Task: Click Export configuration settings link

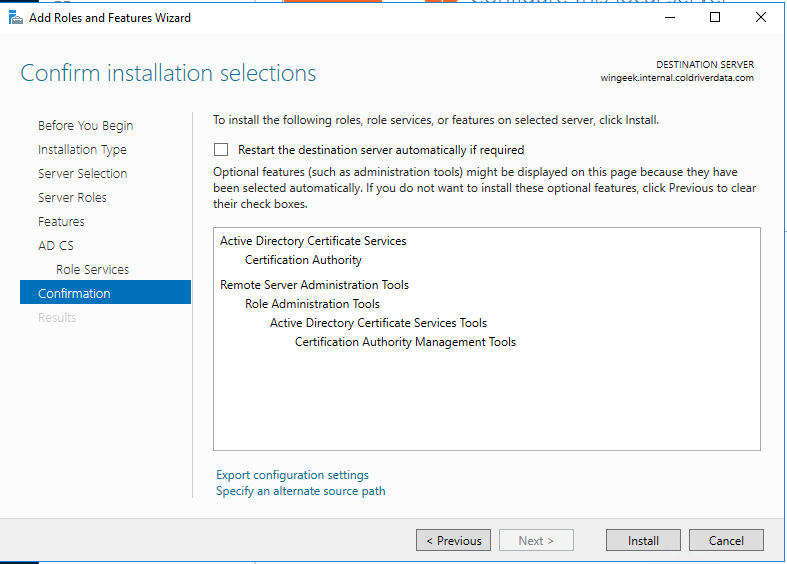Action: click(292, 475)
